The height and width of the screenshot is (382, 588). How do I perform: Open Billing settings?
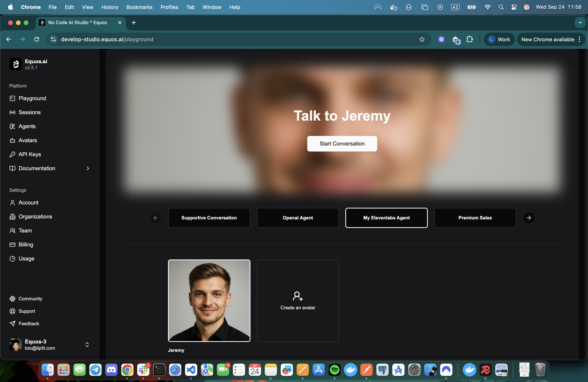click(x=26, y=245)
